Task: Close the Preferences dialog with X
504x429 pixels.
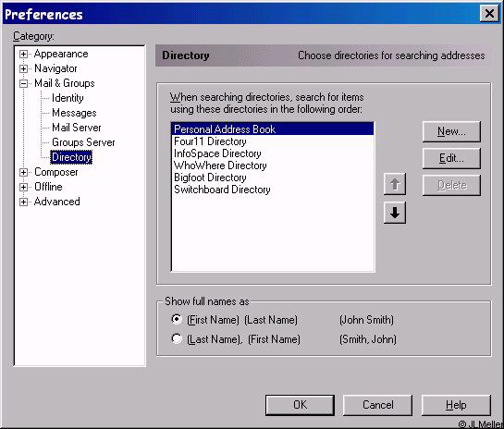Action: [x=489, y=14]
